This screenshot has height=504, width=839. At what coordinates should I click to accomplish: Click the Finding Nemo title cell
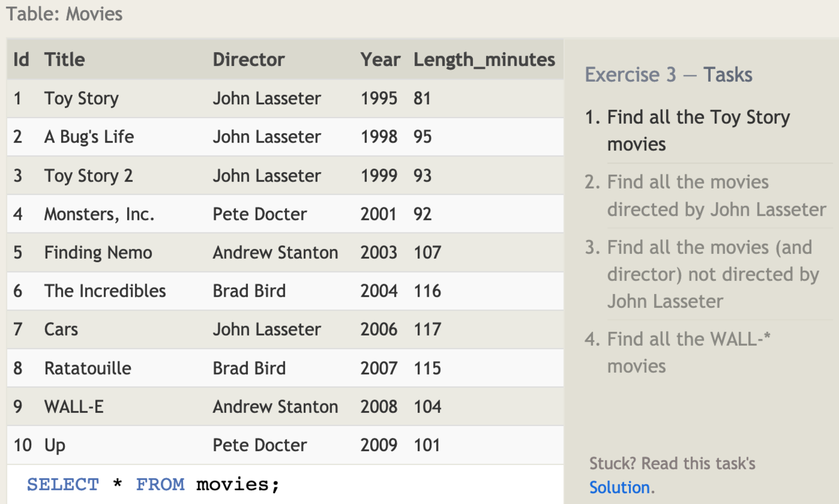point(98,253)
